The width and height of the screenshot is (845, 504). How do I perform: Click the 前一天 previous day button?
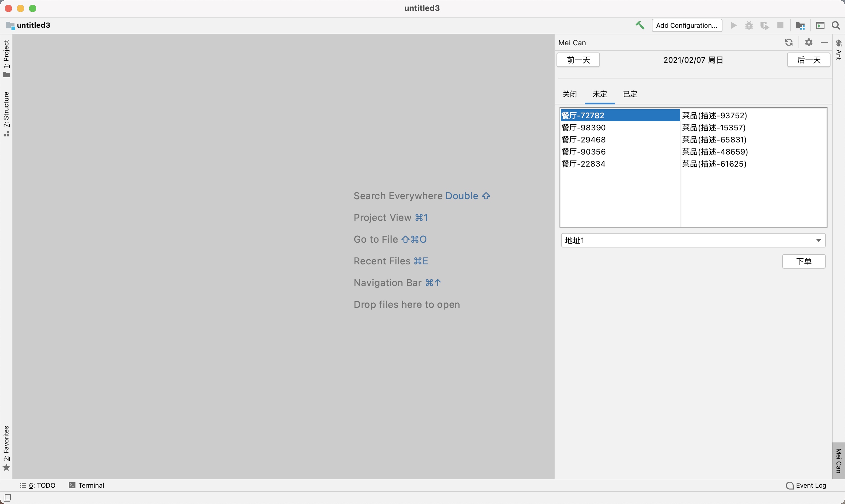click(x=578, y=60)
